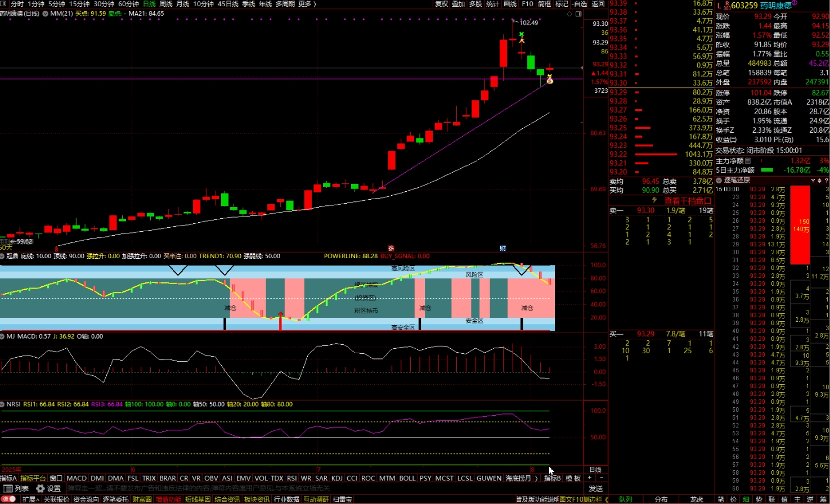830x504 pixels.
Task: Click the 标记 mark button
Action: pos(562,4)
